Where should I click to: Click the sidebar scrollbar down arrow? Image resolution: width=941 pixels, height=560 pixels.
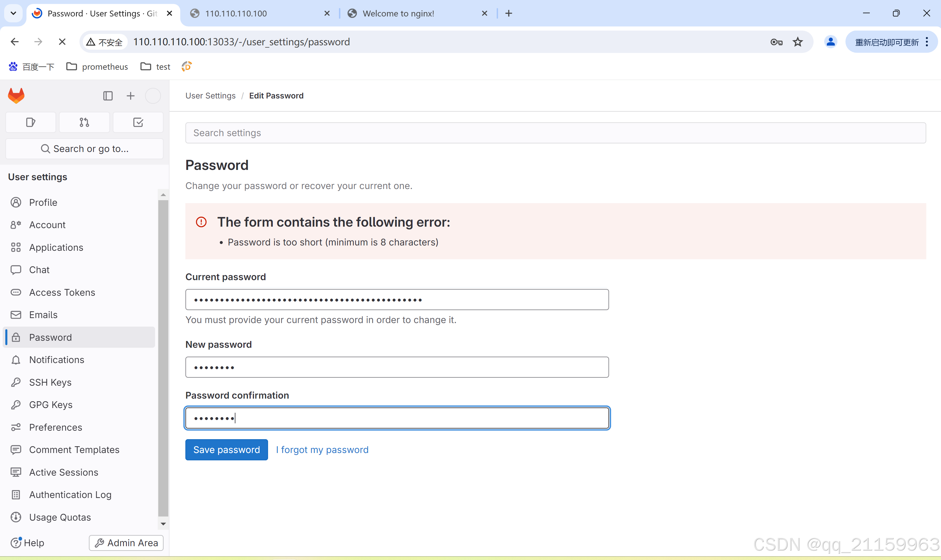coord(163,524)
